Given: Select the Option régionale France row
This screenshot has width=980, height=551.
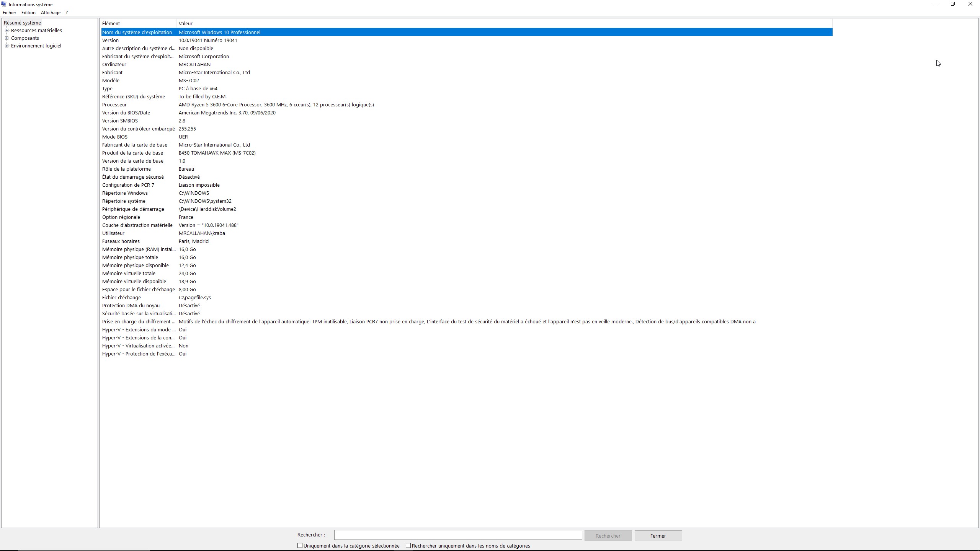Looking at the screenshot, I should point(467,217).
